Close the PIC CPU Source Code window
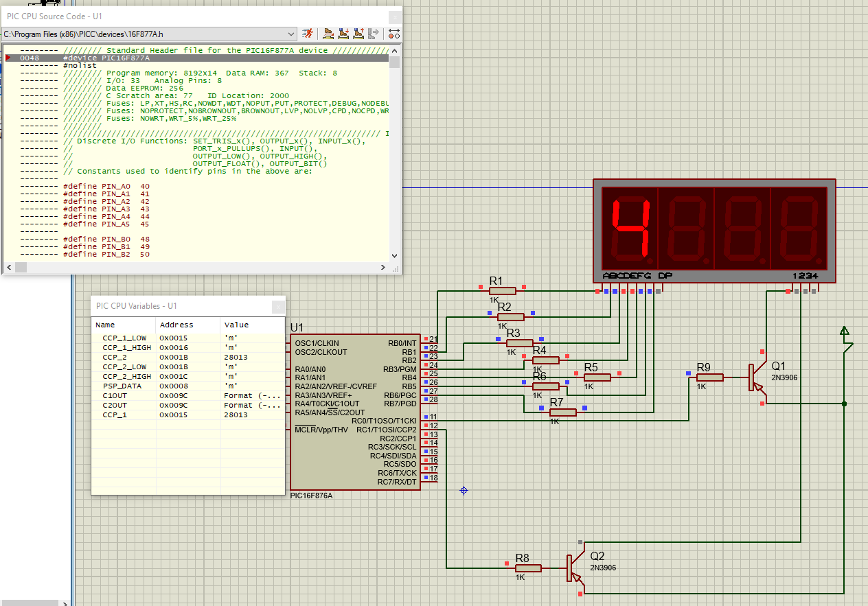 (x=395, y=16)
